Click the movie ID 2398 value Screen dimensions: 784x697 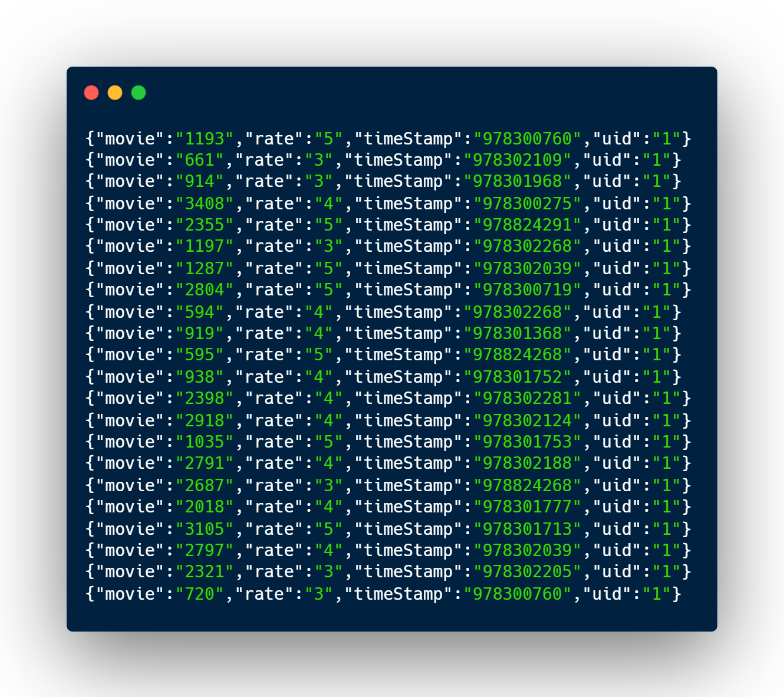(205, 398)
